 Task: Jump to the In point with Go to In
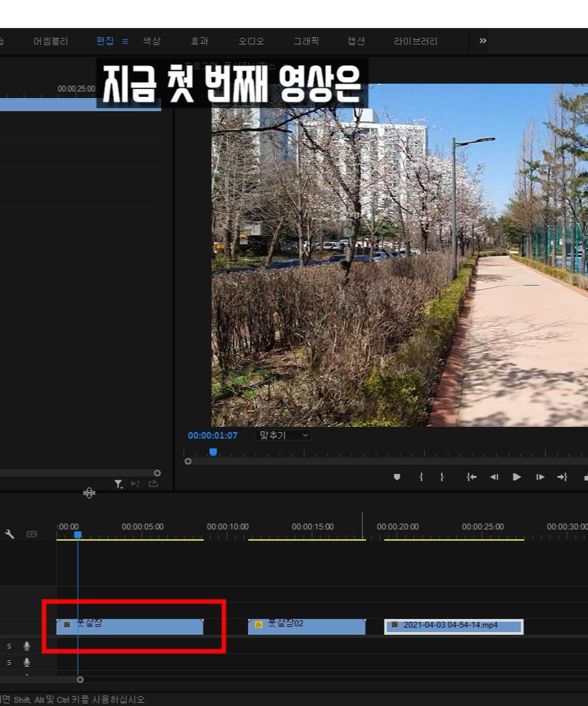click(472, 477)
